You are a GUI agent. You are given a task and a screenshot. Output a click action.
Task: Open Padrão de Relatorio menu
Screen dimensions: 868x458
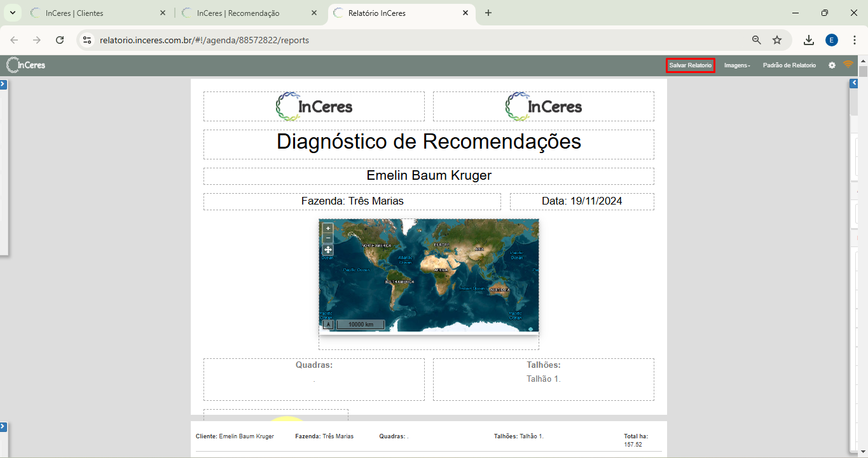(789, 65)
